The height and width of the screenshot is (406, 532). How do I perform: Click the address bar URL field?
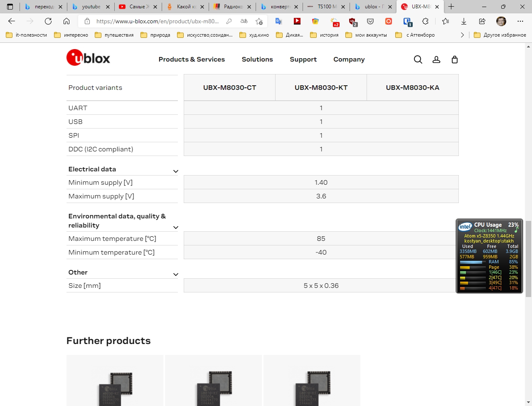click(x=158, y=21)
